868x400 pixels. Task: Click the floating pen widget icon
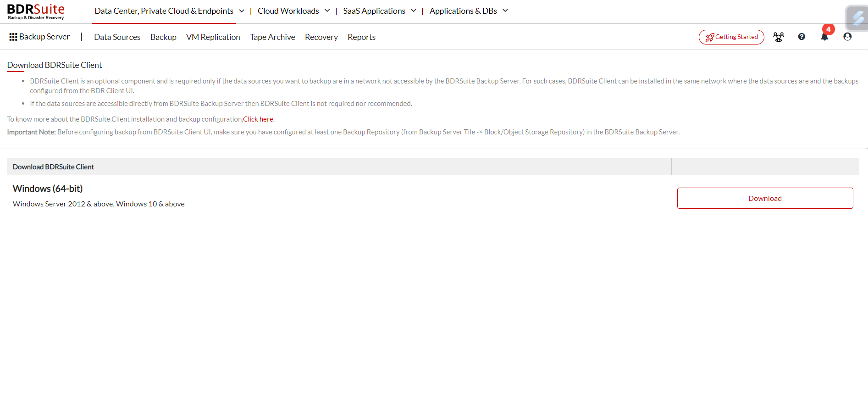(x=857, y=18)
